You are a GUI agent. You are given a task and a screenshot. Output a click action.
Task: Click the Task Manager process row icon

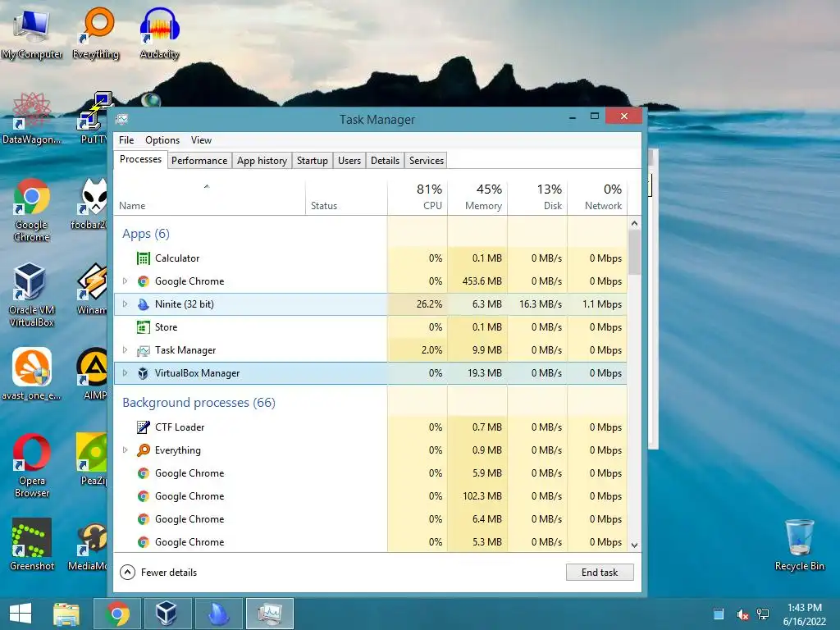pyautogui.click(x=143, y=350)
